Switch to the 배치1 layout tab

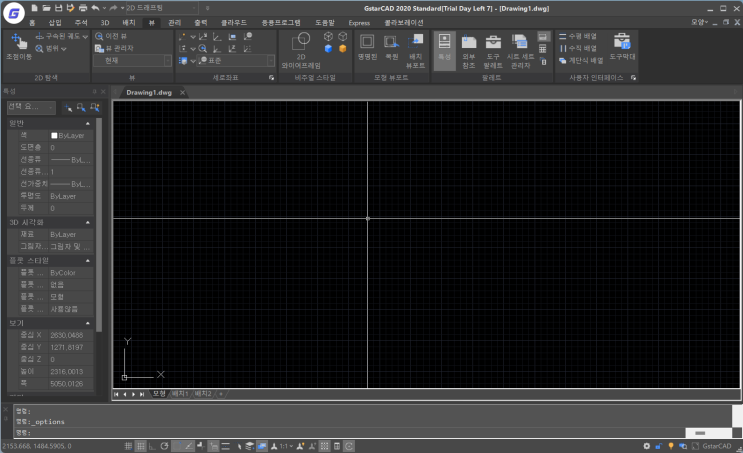180,394
